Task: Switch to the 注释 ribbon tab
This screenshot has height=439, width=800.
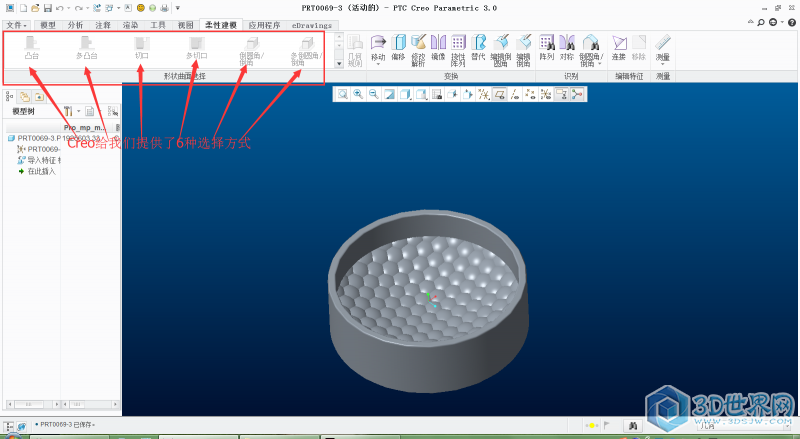Action: point(103,25)
